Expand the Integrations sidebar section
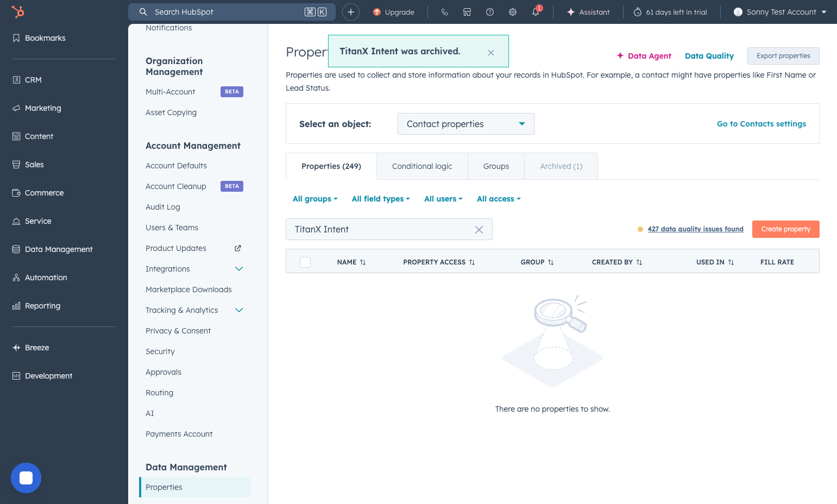 coord(239,269)
